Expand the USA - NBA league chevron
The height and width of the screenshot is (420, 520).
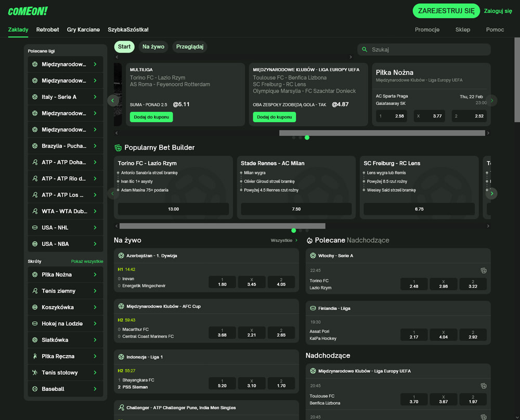pyautogui.click(x=95, y=244)
